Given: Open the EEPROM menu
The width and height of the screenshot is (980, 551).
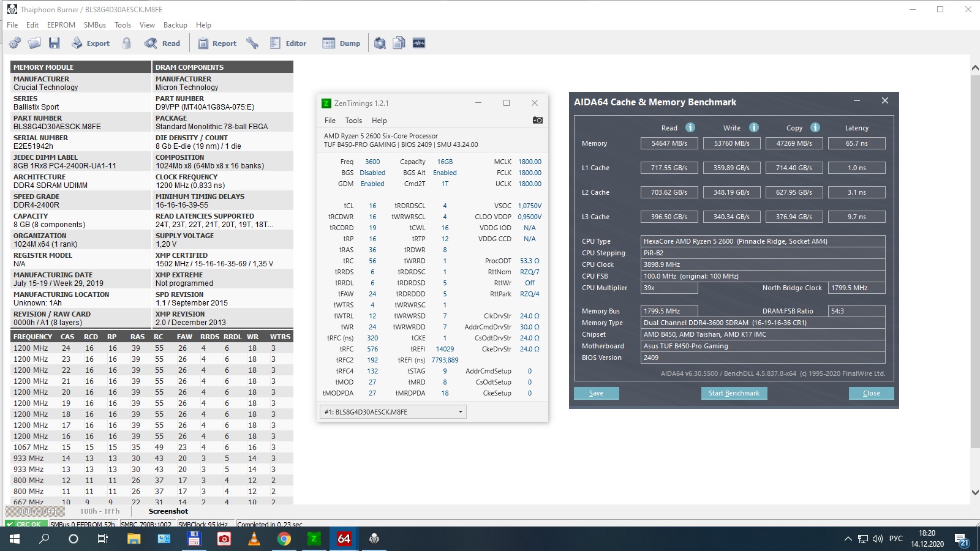Looking at the screenshot, I should 61,25.
